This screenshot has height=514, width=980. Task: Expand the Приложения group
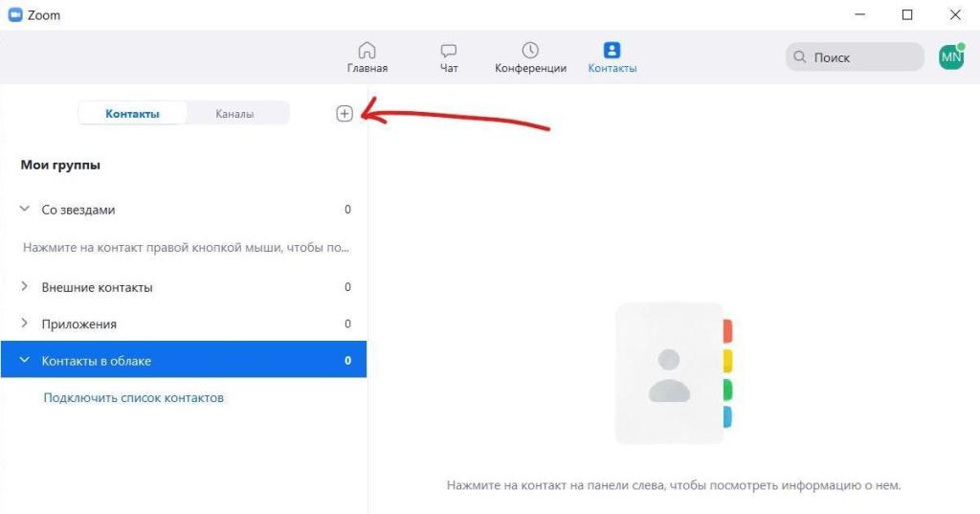(x=25, y=324)
